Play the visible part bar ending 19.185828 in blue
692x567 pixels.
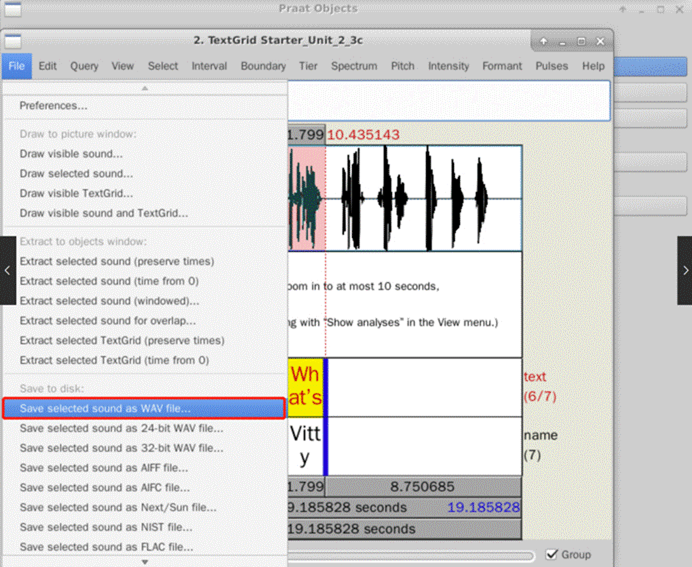click(404, 507)
